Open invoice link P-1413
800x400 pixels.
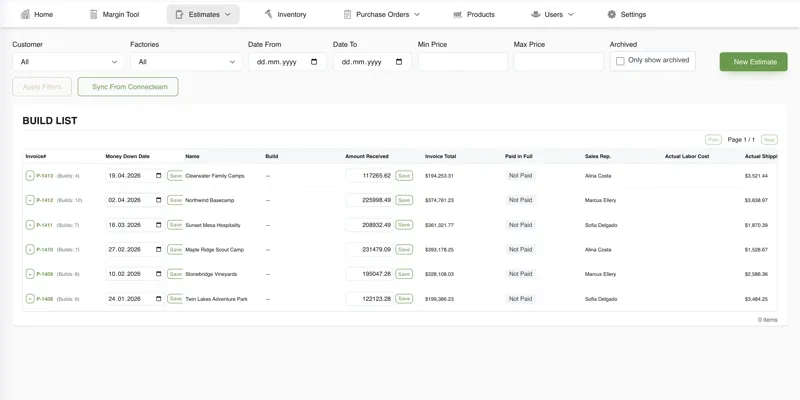(45, 176)
